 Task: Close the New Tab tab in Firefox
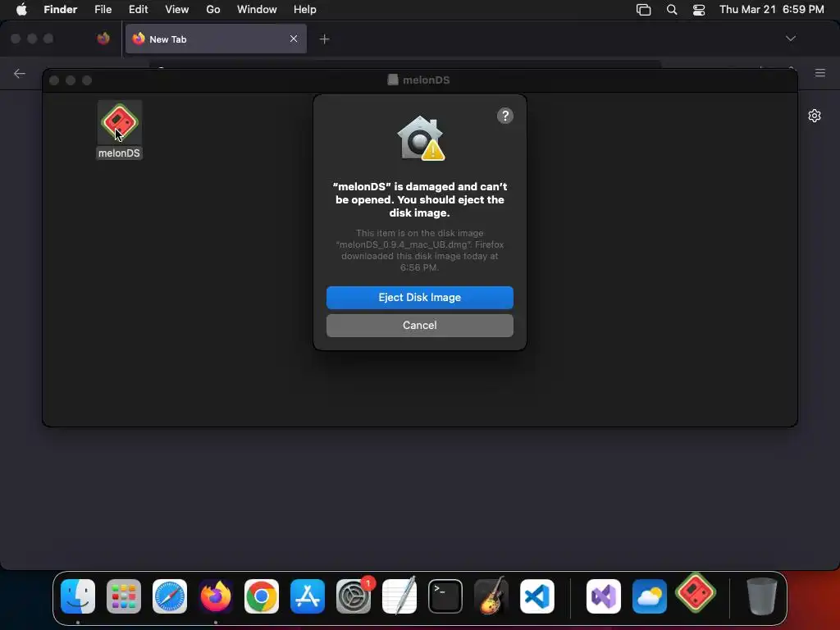click(294, 39)
